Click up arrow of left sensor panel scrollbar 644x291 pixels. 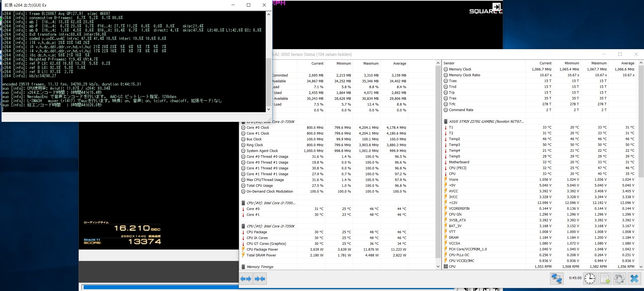[438, 63]
